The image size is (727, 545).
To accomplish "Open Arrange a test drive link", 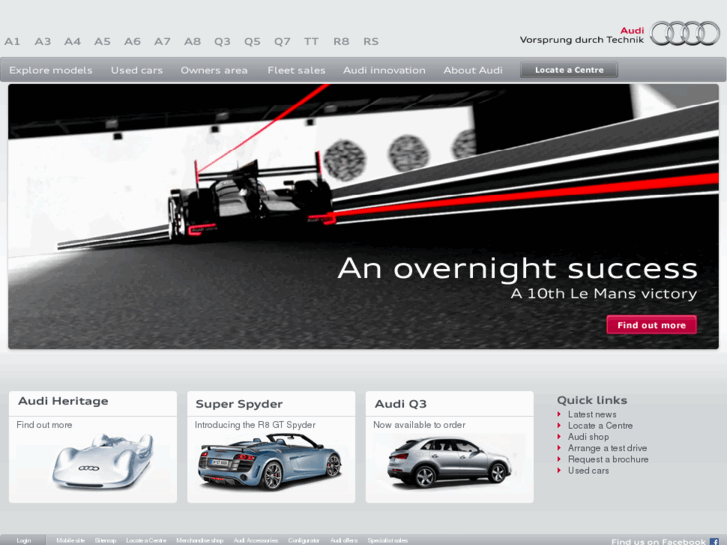I will click(x=607, y=448).
